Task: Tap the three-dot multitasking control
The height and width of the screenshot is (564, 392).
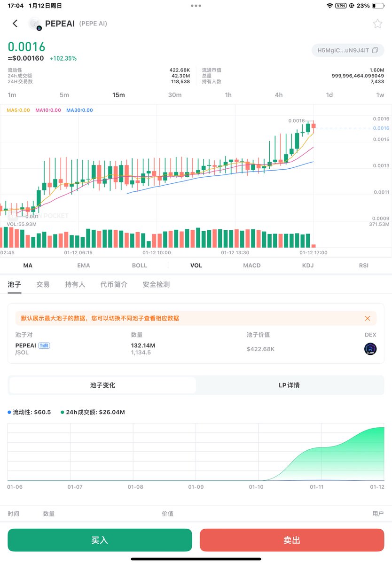Action: click(196, 6)
